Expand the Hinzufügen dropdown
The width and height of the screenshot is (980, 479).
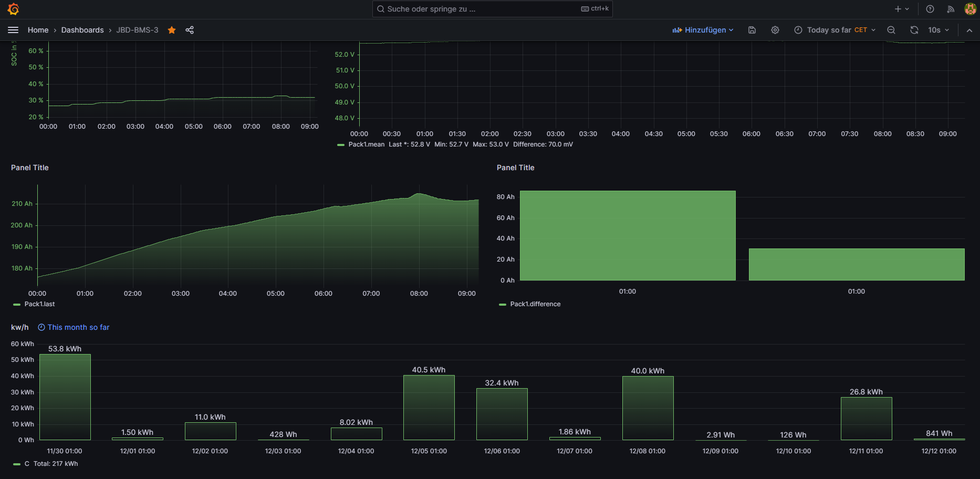click(x=703, y=30)
